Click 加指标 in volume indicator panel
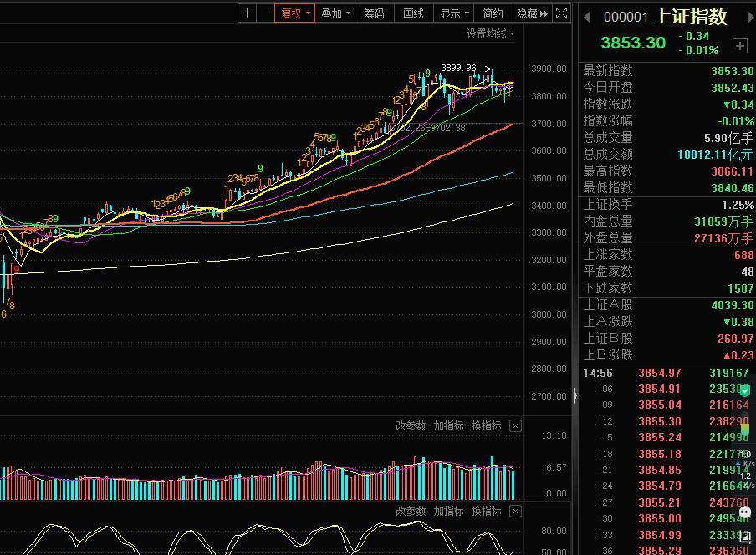756x555 pixels. tap(448, 426)
